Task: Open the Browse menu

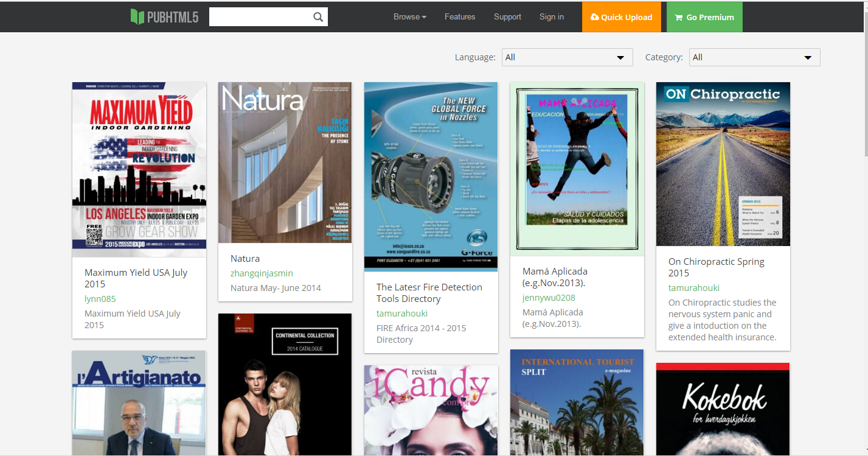Action: coord(410,17)
